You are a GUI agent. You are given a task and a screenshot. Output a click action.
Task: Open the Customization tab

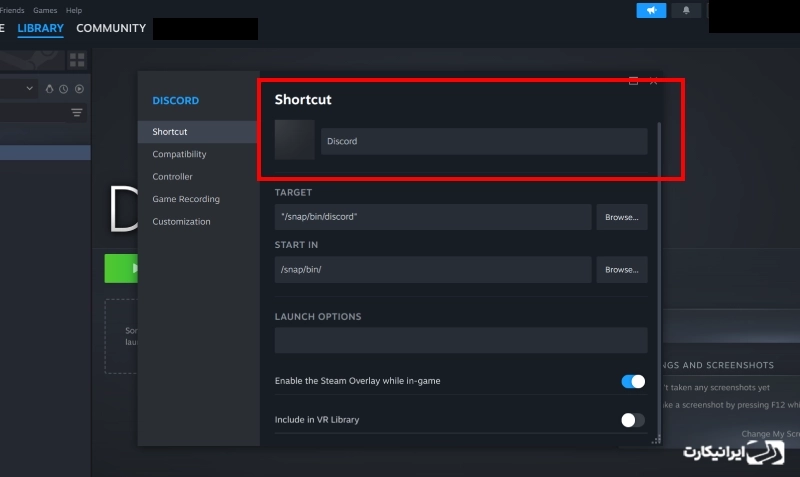pyautogui.click(x=181, y=222)
